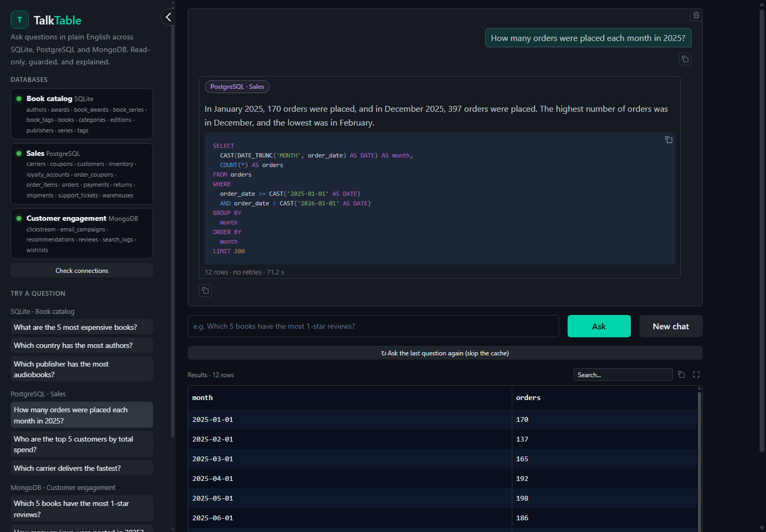Try 'Who are the top 5 customers by total spend?'
The width and height of the screenshot is (766, 532).
[x=82, y=444]
